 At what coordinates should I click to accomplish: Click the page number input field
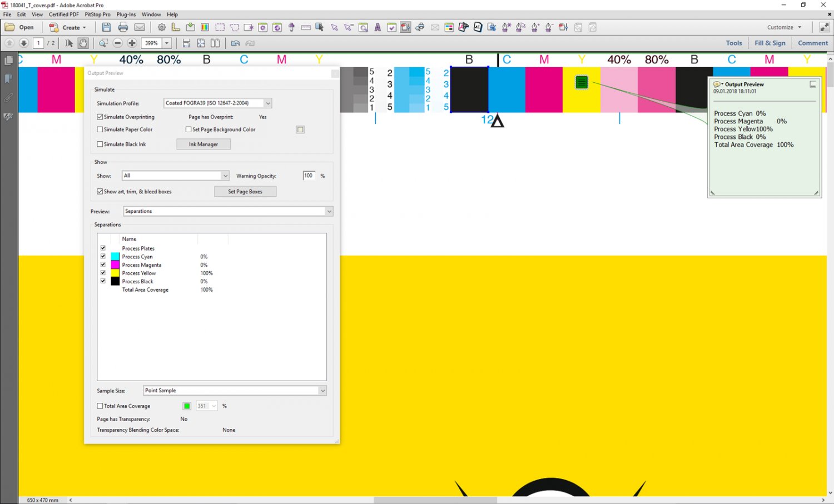click(38, 43)
